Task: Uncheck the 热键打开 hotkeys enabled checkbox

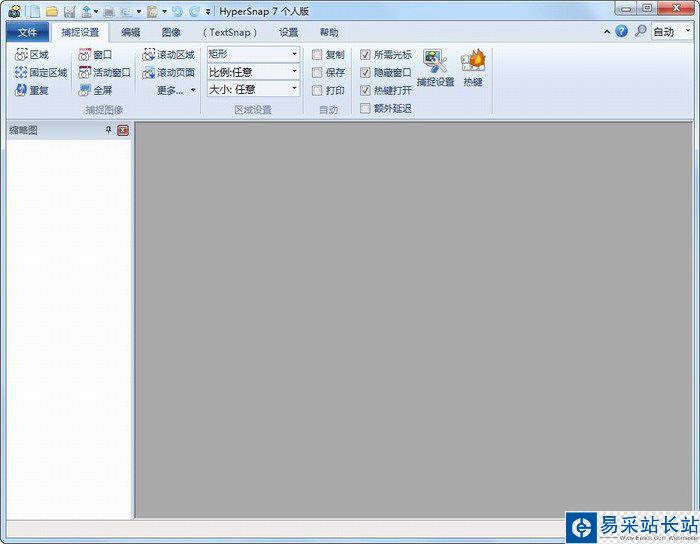Action: pyautogui.click(x=365, y=90)
